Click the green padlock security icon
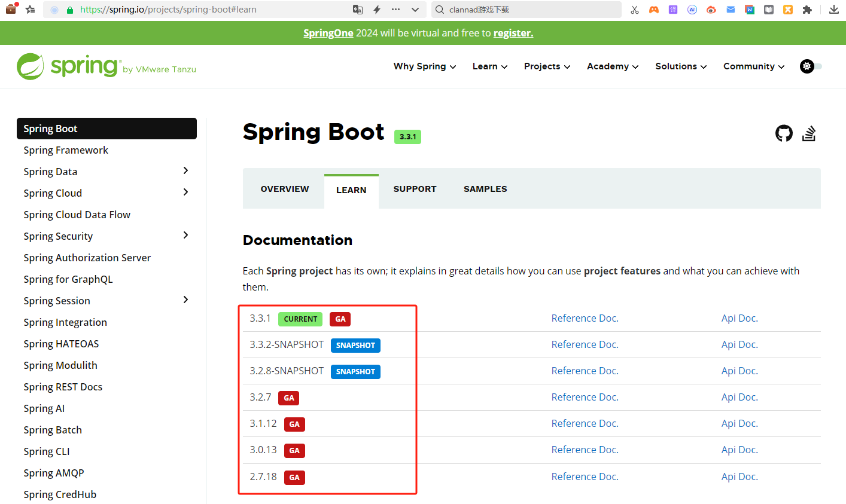Image resolution: width=846 pixels, height=504 pixels. [70, 10]
